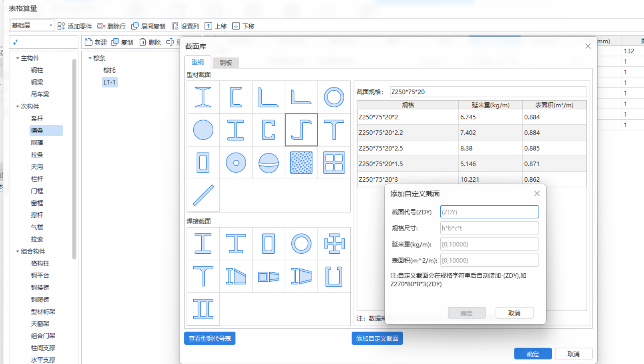Select the sphere section icon

pos(268,163)
